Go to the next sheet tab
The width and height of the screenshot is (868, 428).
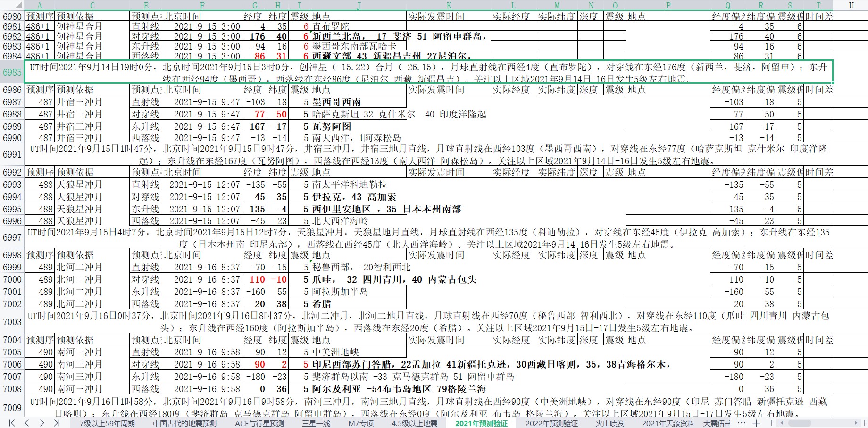tap(42, 423)
